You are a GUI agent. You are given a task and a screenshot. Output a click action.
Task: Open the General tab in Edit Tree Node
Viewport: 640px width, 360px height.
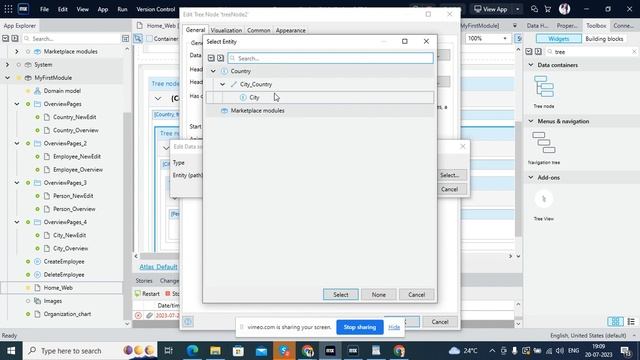pos(195,30)
